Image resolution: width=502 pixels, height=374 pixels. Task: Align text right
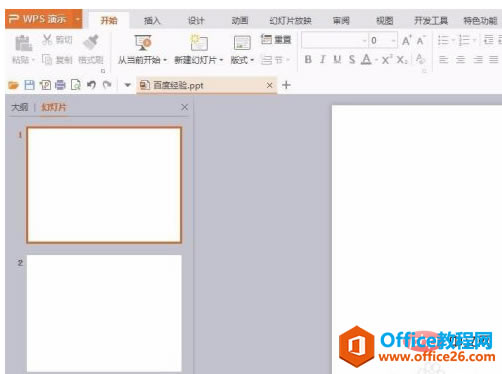click(x=478, y=60)
